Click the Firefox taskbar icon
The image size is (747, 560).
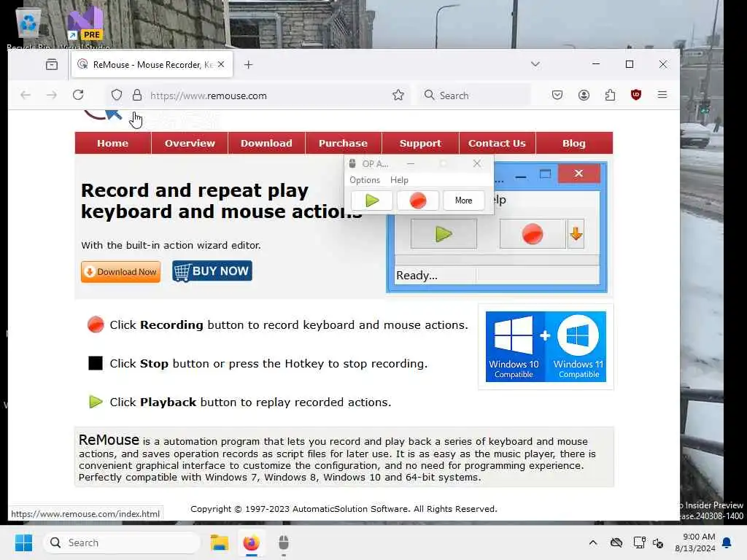[251, 542]
